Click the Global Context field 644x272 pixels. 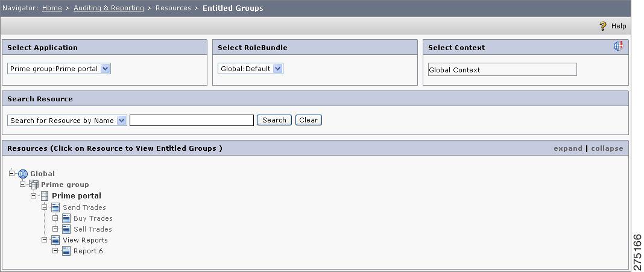click(502, 69)
